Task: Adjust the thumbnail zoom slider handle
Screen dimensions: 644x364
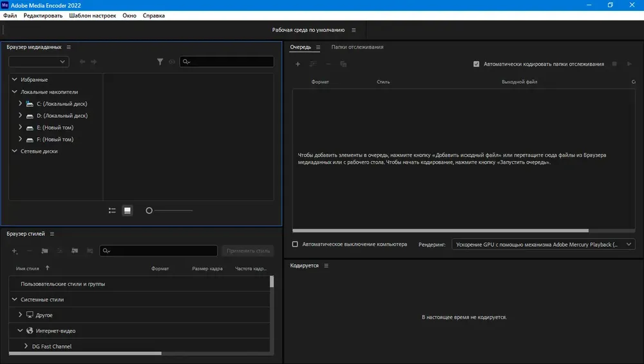Action: (149, 211)
